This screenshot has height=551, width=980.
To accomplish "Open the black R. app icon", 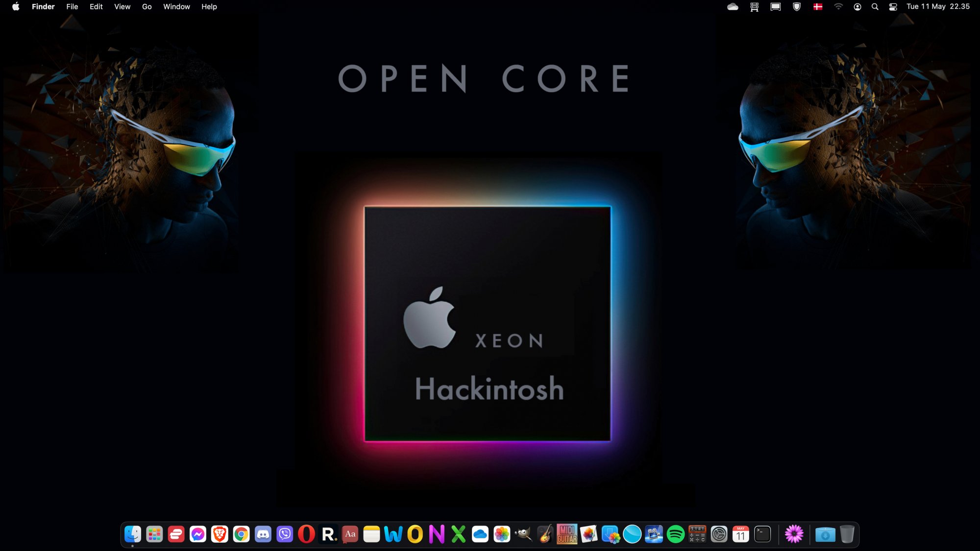I will coord(328,534).
